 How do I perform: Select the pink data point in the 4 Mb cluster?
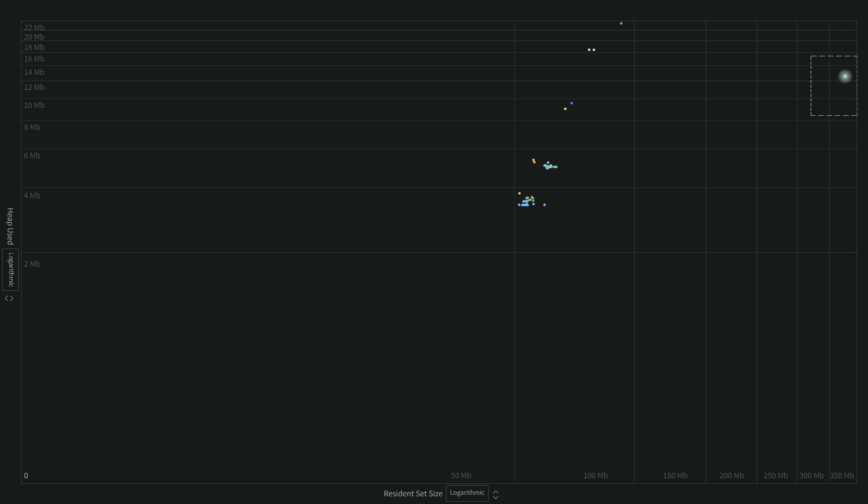point(532,197)
